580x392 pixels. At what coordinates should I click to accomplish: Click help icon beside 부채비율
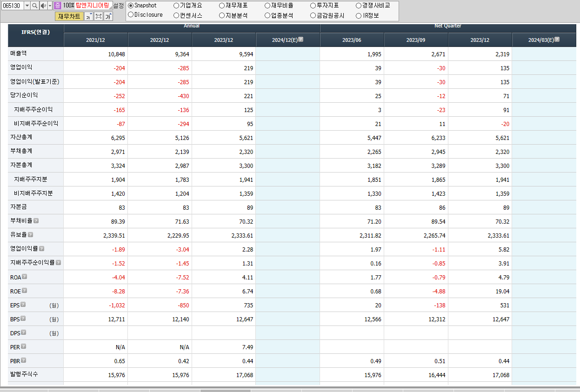(36, 221)
